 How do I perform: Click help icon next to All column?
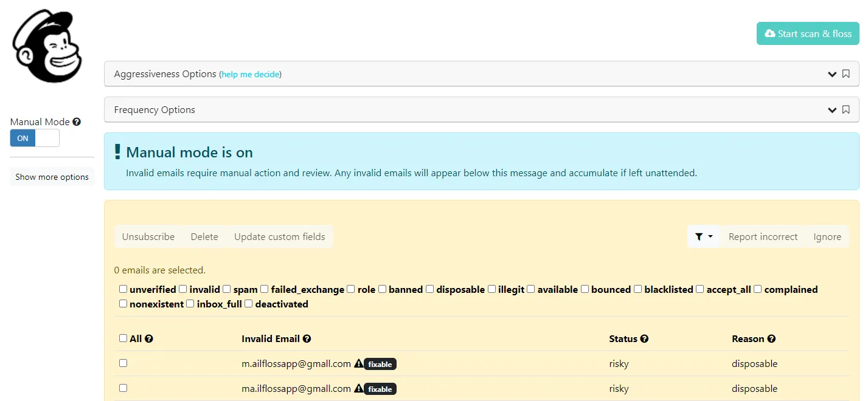[x=149, y=339]
